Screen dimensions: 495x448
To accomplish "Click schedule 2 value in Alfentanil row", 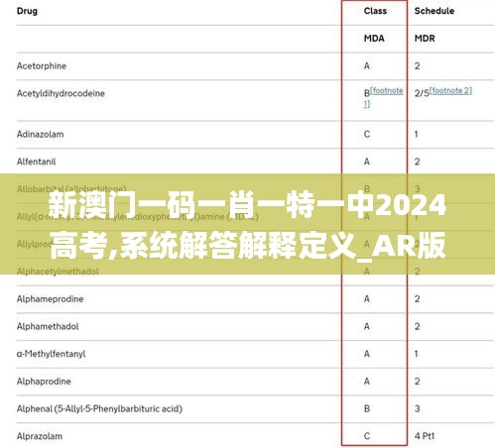I will [x=418, y=162].
